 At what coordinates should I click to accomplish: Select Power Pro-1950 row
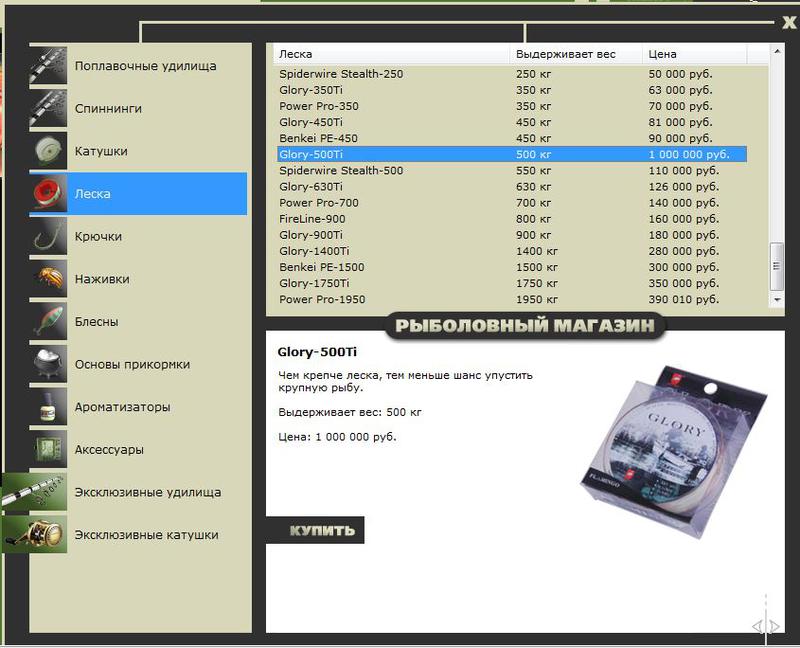point(512,300)
